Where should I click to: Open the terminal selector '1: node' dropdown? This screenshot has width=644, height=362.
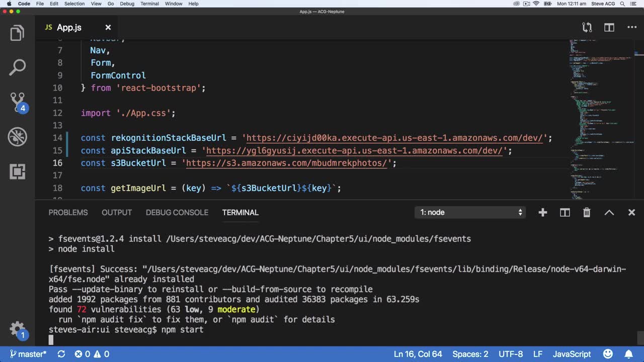pos(470,213)
